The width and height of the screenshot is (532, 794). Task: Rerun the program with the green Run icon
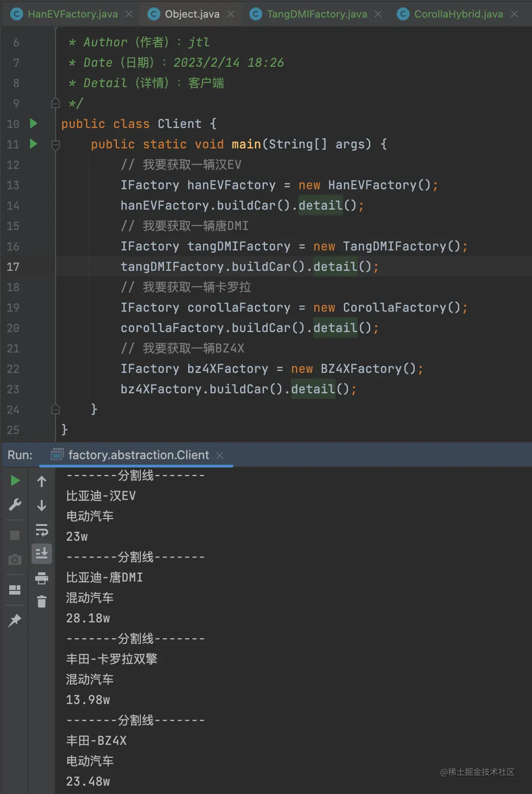click(x=15, y=481)
